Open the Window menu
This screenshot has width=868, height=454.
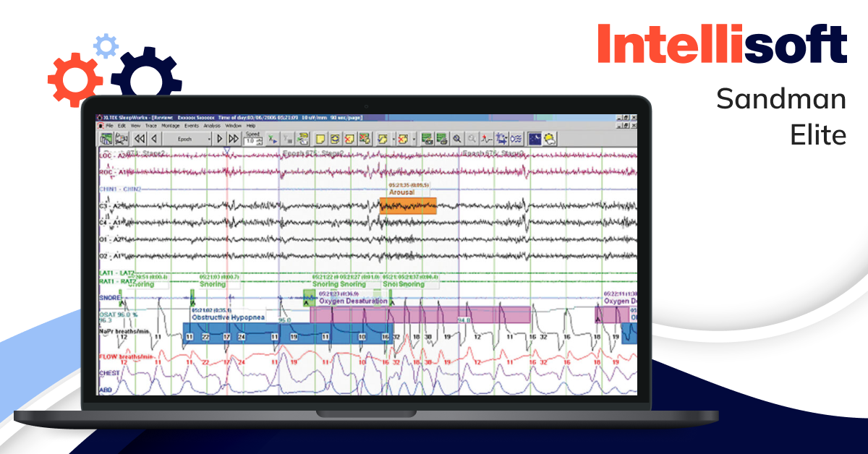[x=234, y=126]
